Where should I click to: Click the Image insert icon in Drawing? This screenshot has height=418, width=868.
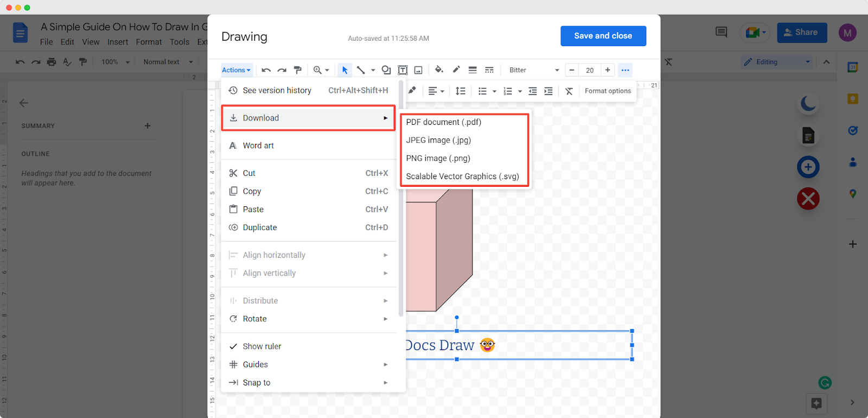pyautogui.click(x=418, y=70)
